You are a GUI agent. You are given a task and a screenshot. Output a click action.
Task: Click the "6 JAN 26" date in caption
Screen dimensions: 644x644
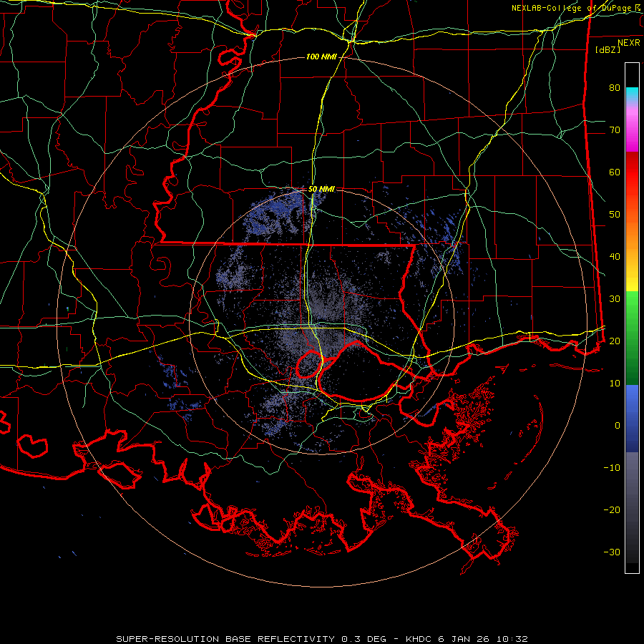462,639
